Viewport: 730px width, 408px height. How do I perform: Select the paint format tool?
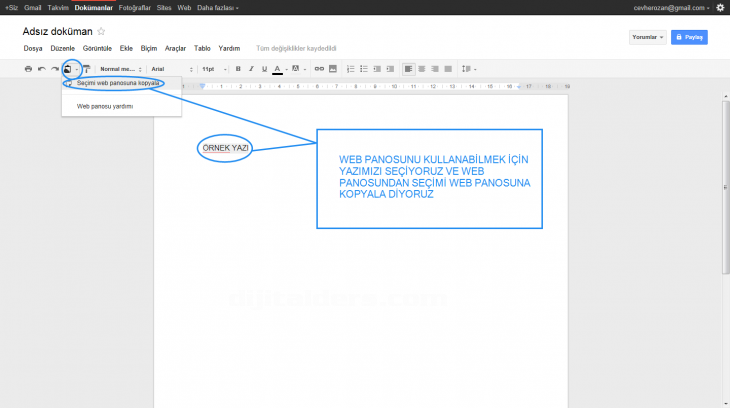point(86,69)
